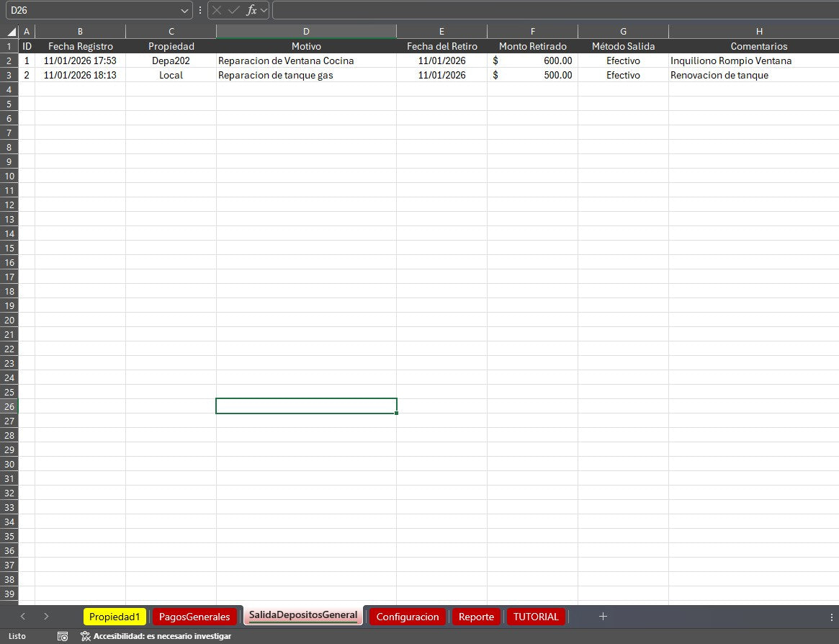Viewport: 839px width, 644px height.
Task: Click the previous sheet navigation arrow
Action: tap(22, 617)
